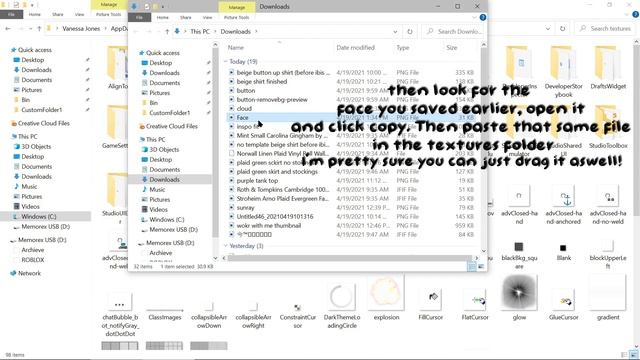
Task: Open Creative Cloud Files in Downloads navigation pane
Action: (171, 127)
